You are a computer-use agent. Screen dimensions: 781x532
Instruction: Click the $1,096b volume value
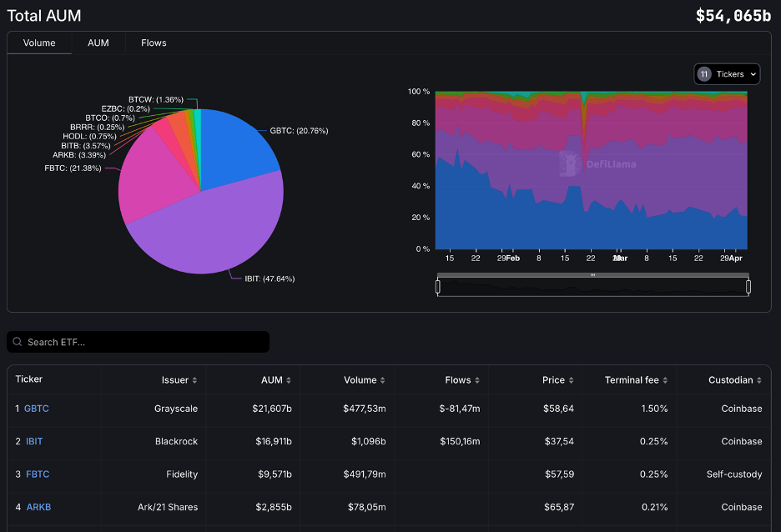pyautogui.click(x=369, y=441)
